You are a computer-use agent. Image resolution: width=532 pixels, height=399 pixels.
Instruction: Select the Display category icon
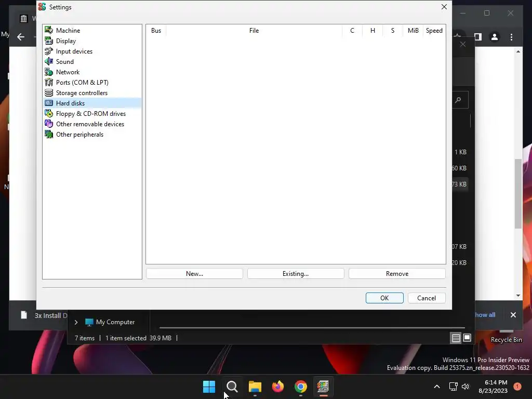[49, 41]
